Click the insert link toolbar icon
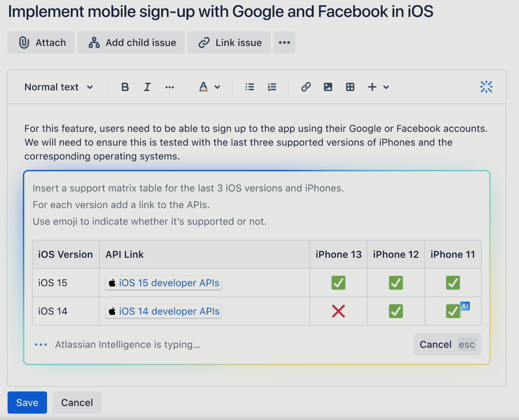This screenshot has width=519, height=420. (306, 87)
